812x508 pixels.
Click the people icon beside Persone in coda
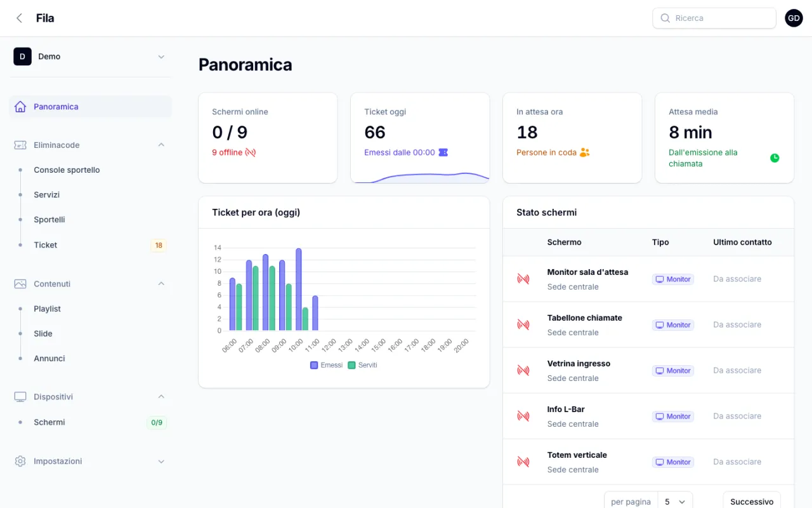pos(585,152)
